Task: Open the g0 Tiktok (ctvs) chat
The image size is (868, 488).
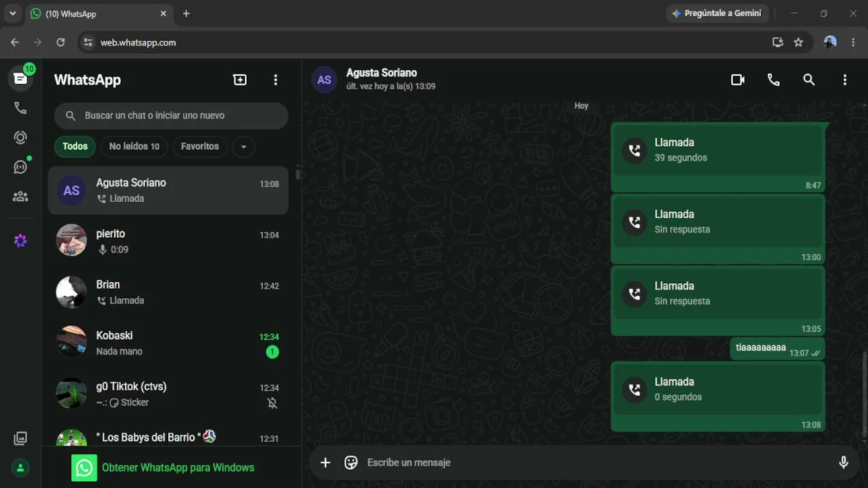Action: click(168, 394)
